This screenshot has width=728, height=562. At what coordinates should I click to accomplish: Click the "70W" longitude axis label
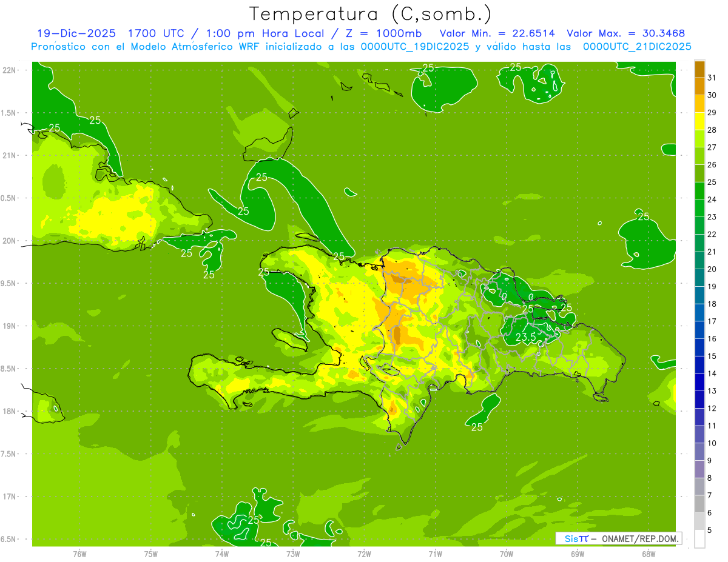[507, 554]
